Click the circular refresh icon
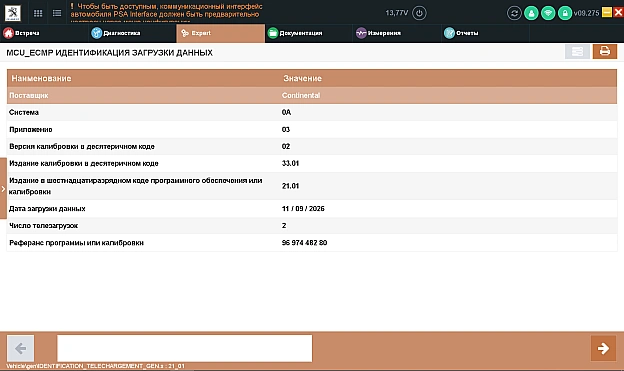The height and width of the screenshot is (371, 624). tap(514, 13)
